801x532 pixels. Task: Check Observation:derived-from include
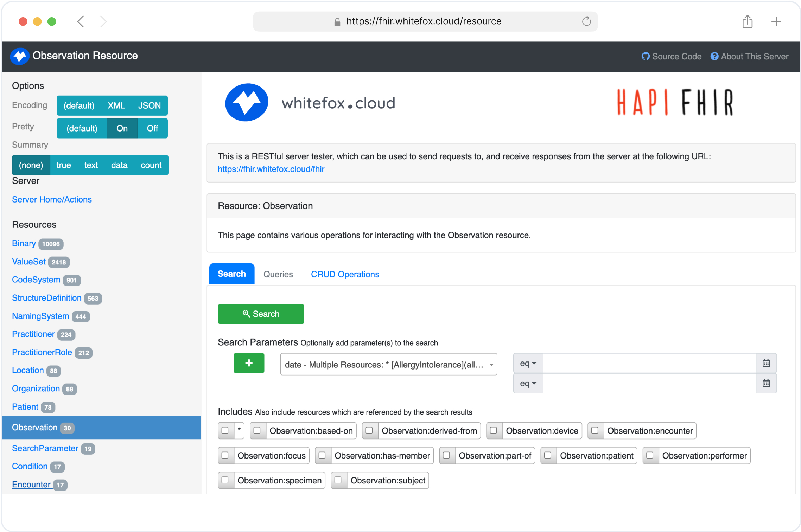(x=369, y=430)
